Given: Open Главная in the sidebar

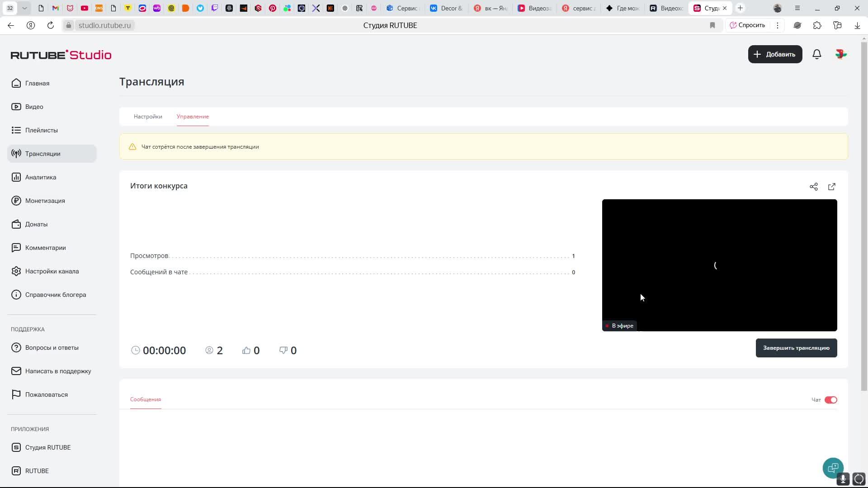Looking at the screenshot, I should click(52, 83).
